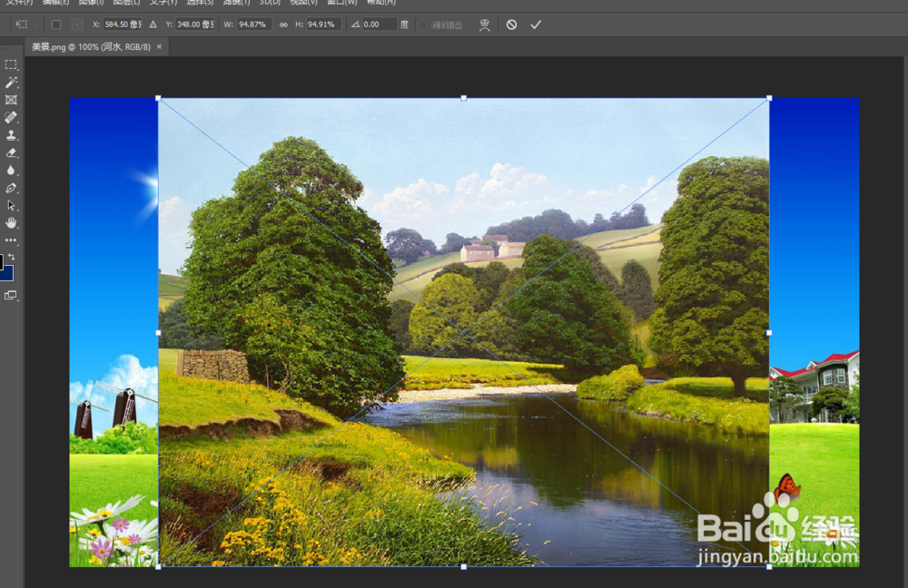Click the rotation angle field 0.00
Screen dimensions: 908x588
pyautogui.click(x=380, y=24)
